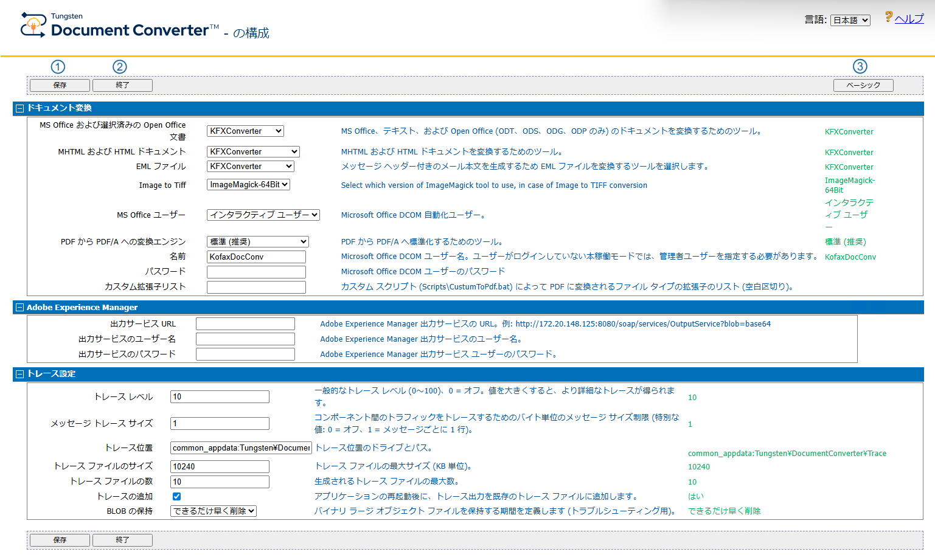
Task: Click the 出力サービス URL input field
Action: (x=245, y=323)
